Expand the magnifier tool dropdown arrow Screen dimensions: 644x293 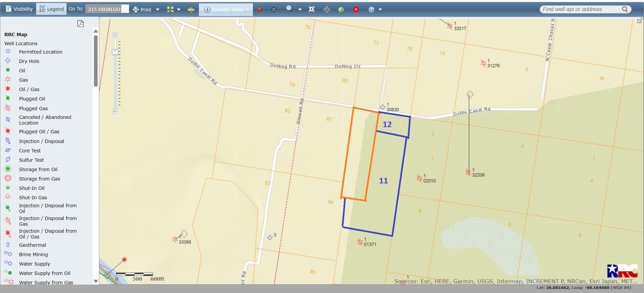tap(300, 10)
